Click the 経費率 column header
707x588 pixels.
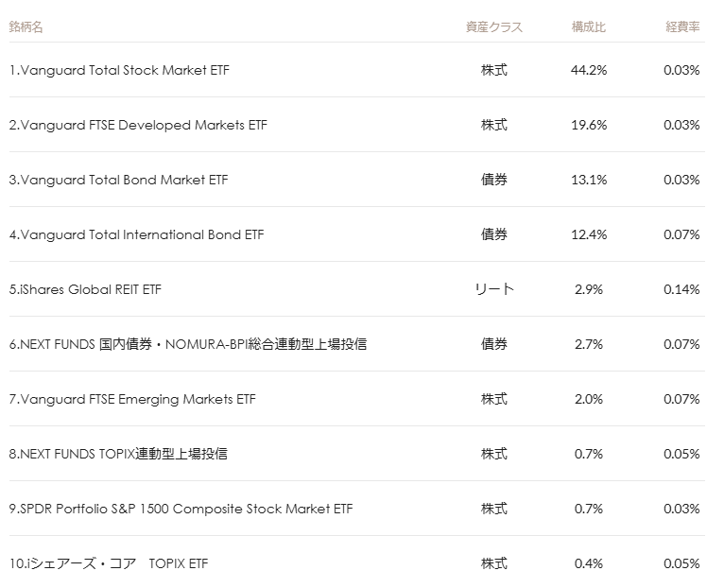tap(681, 27)
